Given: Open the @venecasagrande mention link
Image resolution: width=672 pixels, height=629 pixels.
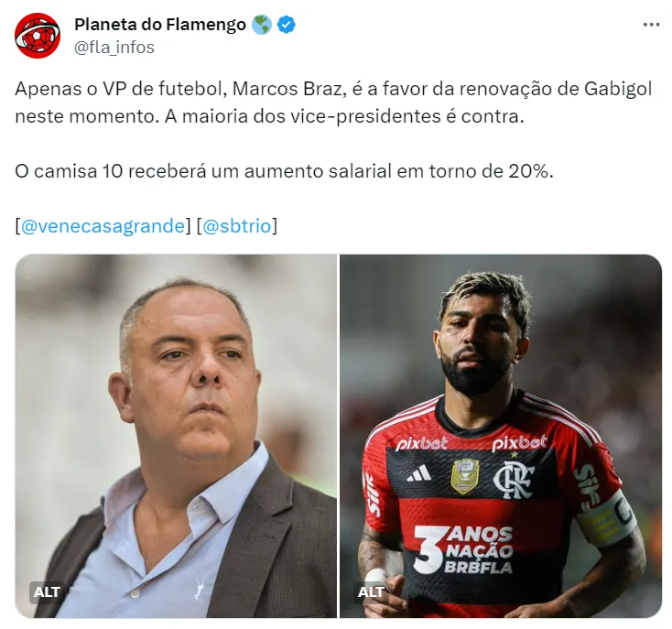Looking at the screenshot, I should click(x=103, y=226).
